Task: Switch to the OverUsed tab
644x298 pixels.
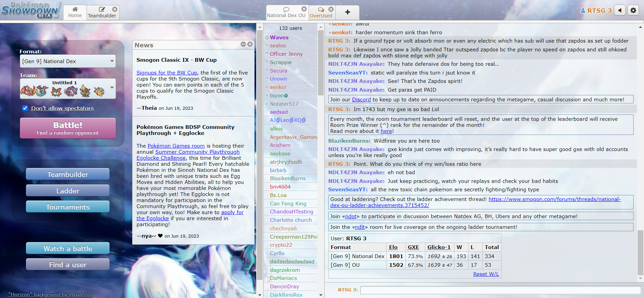Action: click(321, 12)
